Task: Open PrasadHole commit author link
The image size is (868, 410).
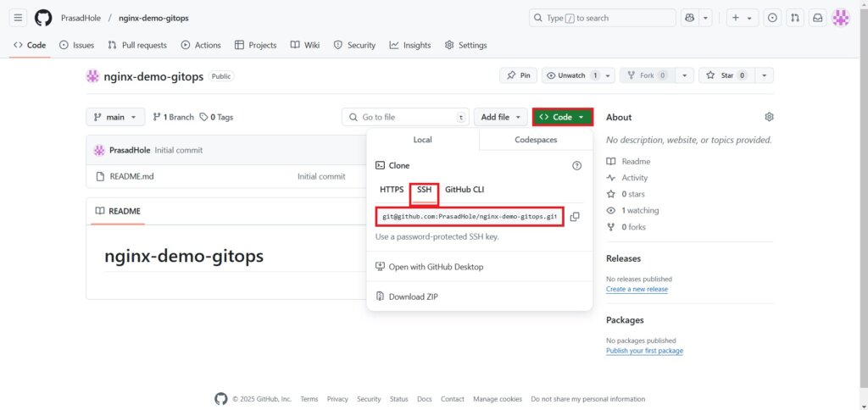Action: tap(130, 150)
